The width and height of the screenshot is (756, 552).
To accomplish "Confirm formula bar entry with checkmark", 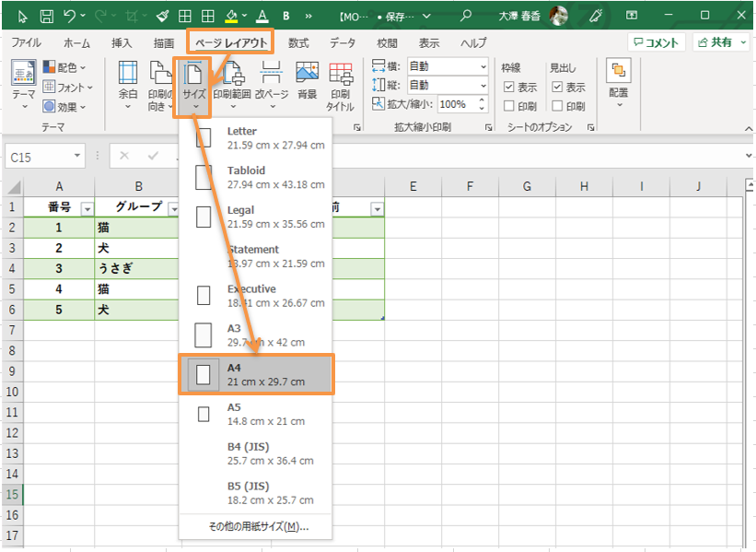I will coord(154,156).
